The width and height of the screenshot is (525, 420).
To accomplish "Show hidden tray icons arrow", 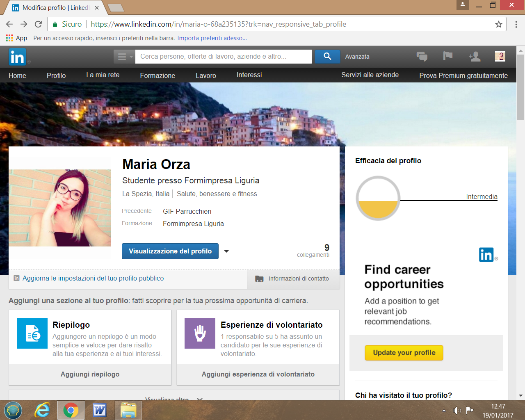I will click(x=444, y=410).
